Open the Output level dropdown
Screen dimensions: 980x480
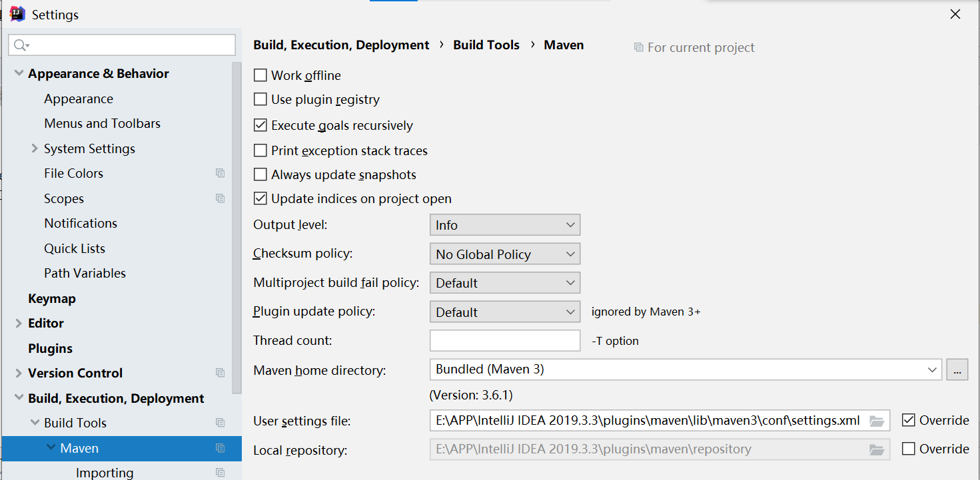tap(504, 225)
